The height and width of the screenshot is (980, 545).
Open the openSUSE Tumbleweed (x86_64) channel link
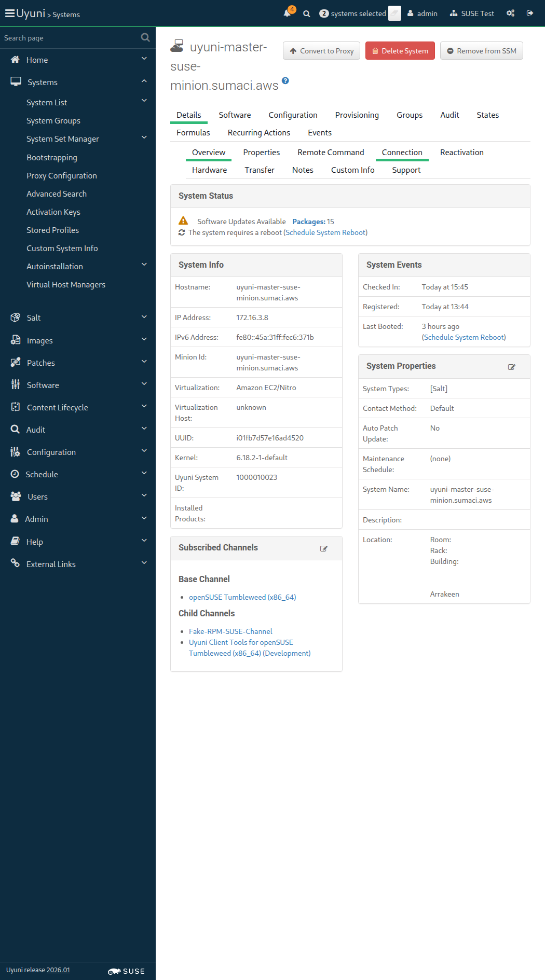[x=242, y=597]
